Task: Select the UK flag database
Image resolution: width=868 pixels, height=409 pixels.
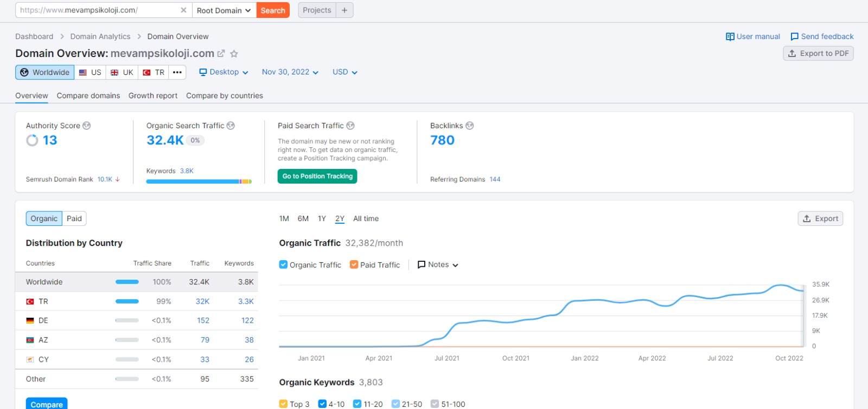Action: (122, 72)
